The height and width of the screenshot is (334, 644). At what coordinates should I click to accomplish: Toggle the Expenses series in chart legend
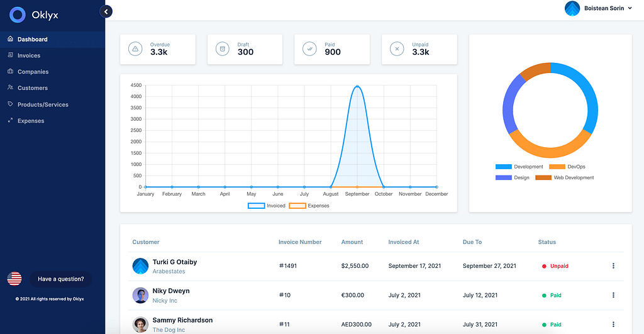pyautogui.click(x=309, y=206)
